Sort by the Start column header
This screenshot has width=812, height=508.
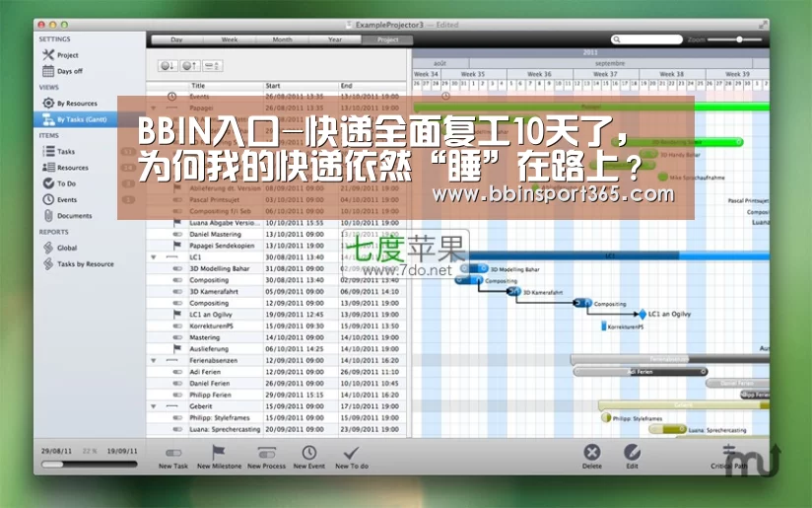pyautogui.click(x=301, y=86)
